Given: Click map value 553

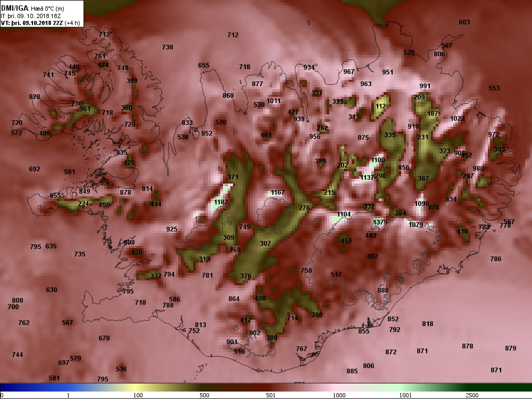Looking at the screenshot, I should pyautogui.click(x=494, y=88).
